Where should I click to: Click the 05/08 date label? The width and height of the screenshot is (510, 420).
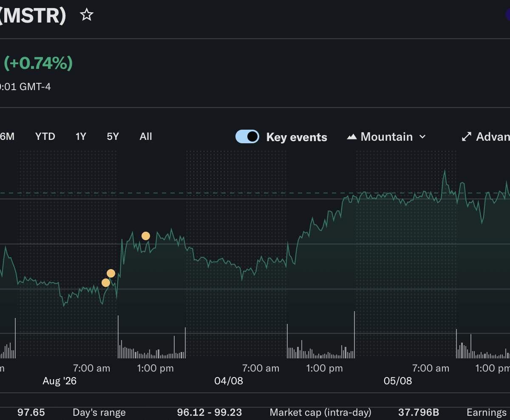(398, 381)
